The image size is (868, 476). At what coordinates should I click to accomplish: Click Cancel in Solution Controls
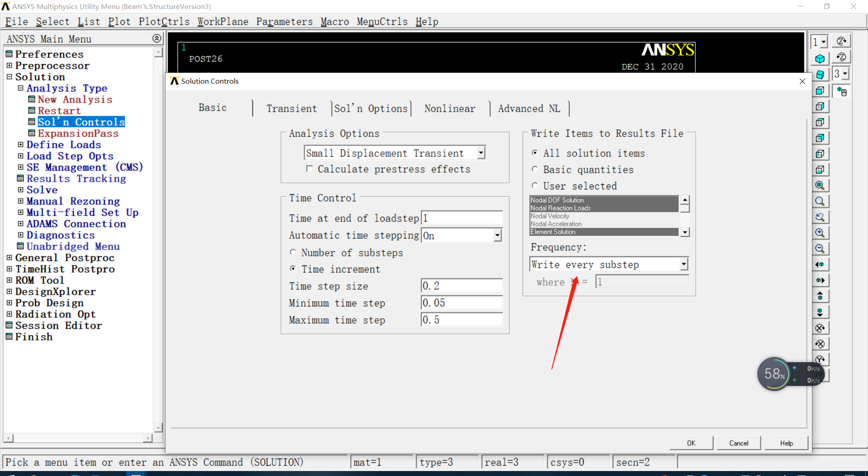[739, 443]
